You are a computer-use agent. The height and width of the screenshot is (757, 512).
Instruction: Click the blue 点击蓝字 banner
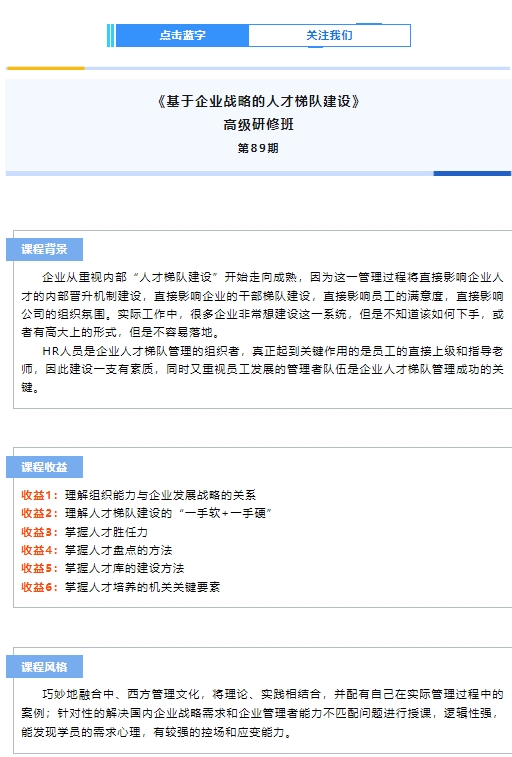pyautogui.click(x=182, y=35)
